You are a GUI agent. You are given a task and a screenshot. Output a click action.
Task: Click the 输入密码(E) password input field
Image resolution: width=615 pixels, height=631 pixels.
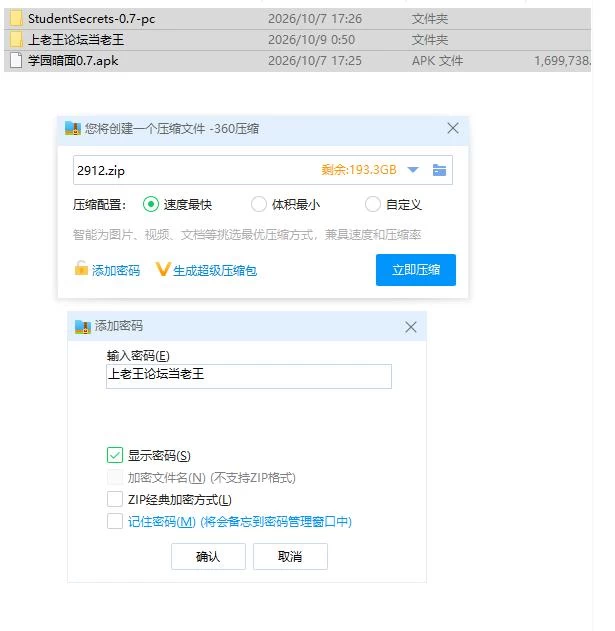pos(249,376)
